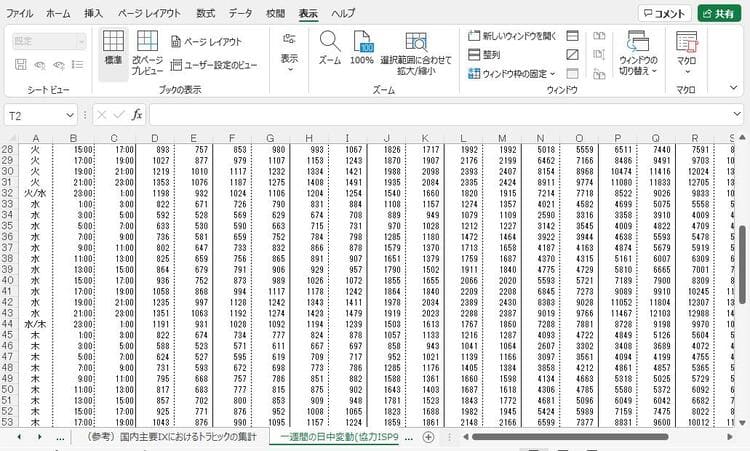750x451 pixels.
Task: Click the unhide window icon
Action: (x=572, y=74)
